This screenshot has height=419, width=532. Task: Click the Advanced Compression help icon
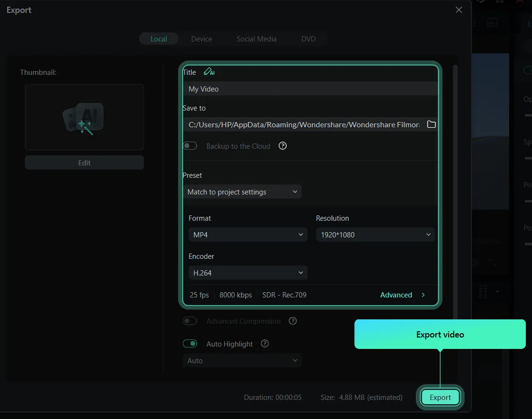293,321
